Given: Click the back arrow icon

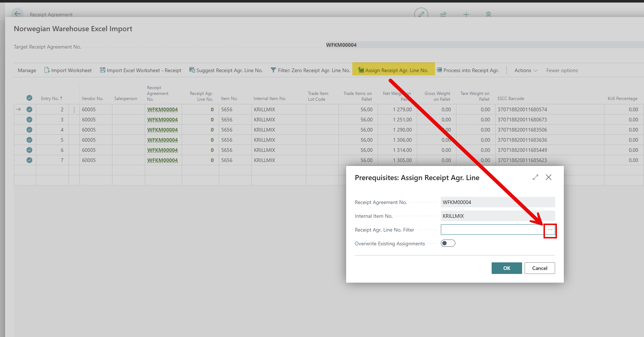Looking at the screenshot, I should (17, 14).
